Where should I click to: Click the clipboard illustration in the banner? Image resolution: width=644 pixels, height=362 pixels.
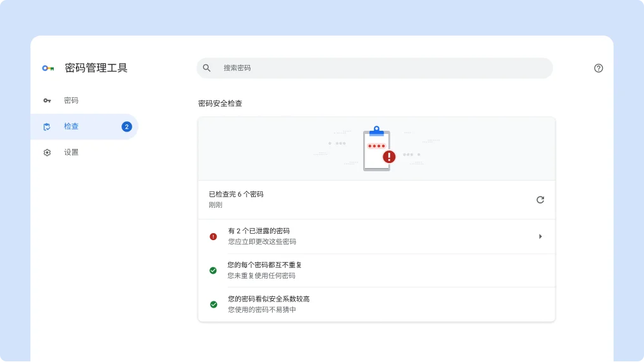click(x=377, y=150)
